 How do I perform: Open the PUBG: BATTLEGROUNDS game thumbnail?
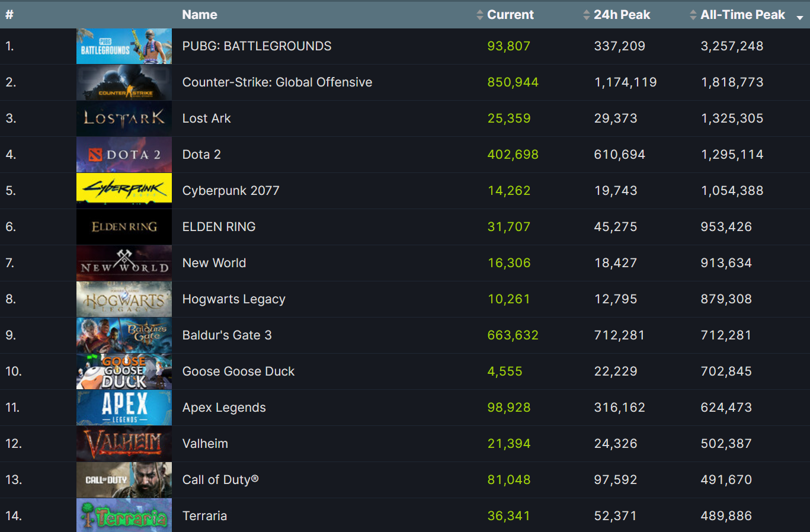pos(124,46)
